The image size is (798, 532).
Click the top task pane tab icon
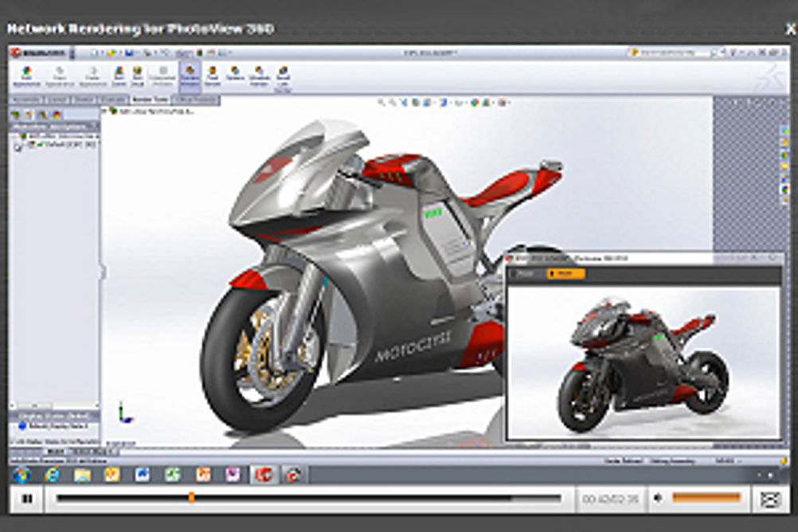(x=785, y=131)
